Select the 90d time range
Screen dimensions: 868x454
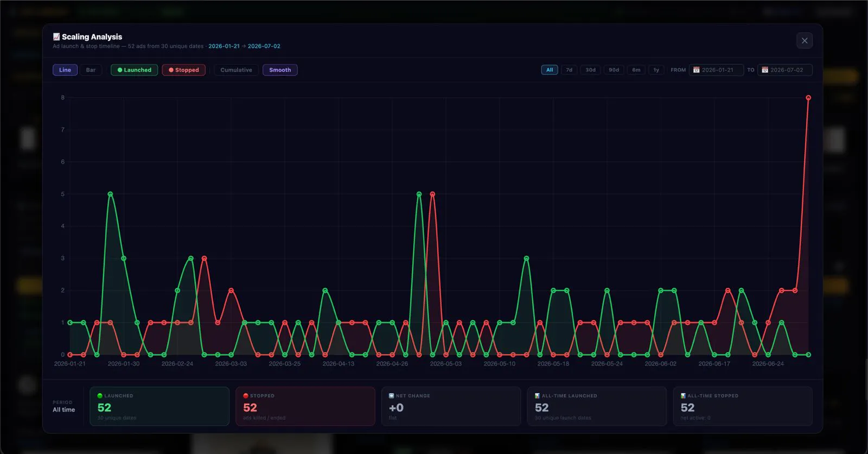(614, 70)
